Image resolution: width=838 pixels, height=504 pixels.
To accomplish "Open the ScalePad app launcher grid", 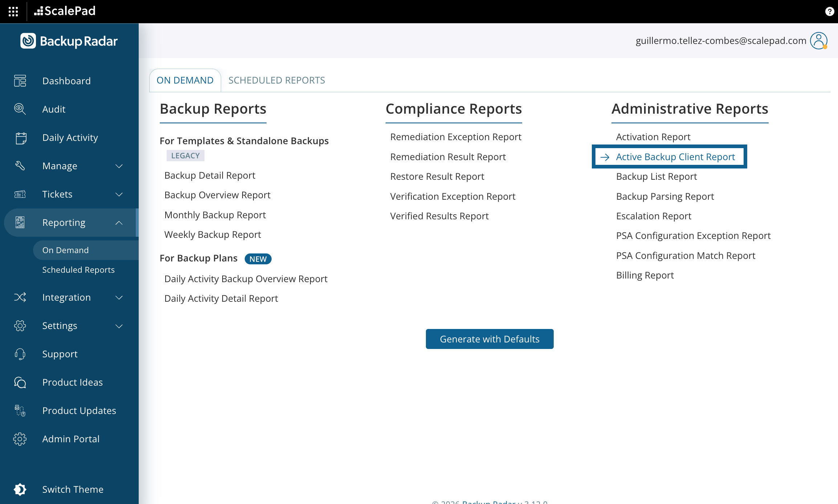I will 13,12.
